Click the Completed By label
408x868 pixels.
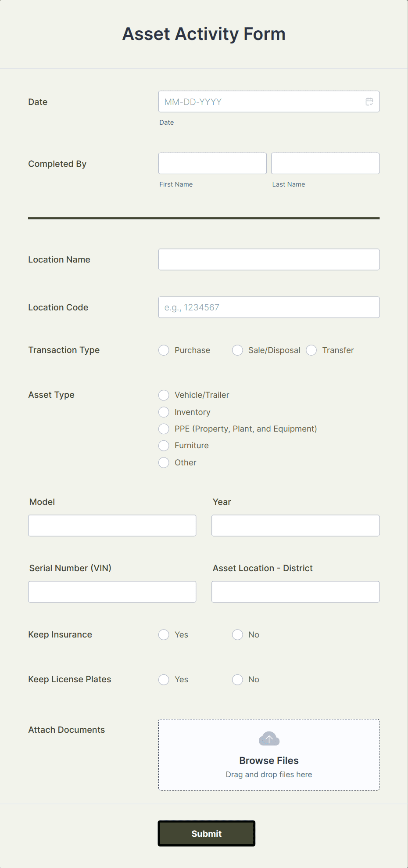pos(57,164)
